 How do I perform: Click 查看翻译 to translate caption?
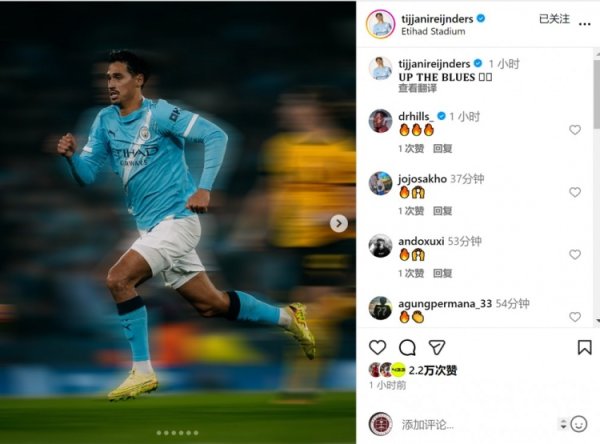click(417, 88)
